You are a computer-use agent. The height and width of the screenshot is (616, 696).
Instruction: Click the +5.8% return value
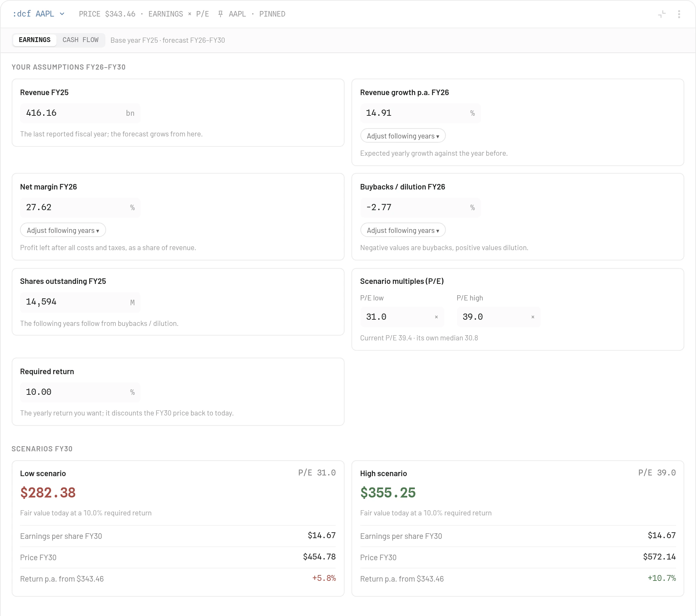click(324, 578)
